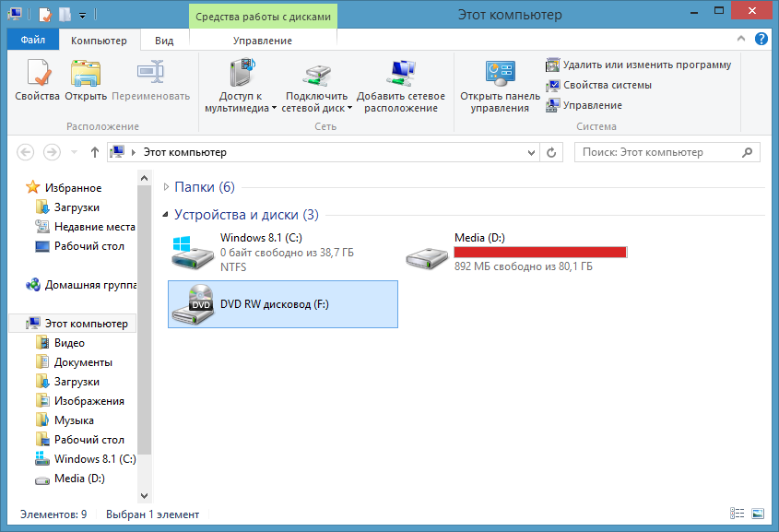Click the navigation pane scroll down arrow
This screenshot has width=779, height=532.
[x=144, y=495]
